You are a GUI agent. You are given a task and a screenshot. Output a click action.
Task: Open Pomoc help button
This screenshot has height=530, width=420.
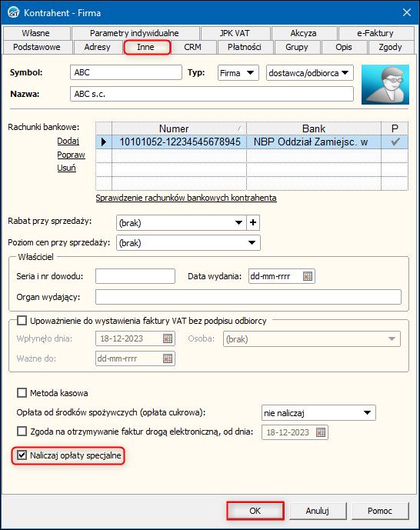[380, 511]
